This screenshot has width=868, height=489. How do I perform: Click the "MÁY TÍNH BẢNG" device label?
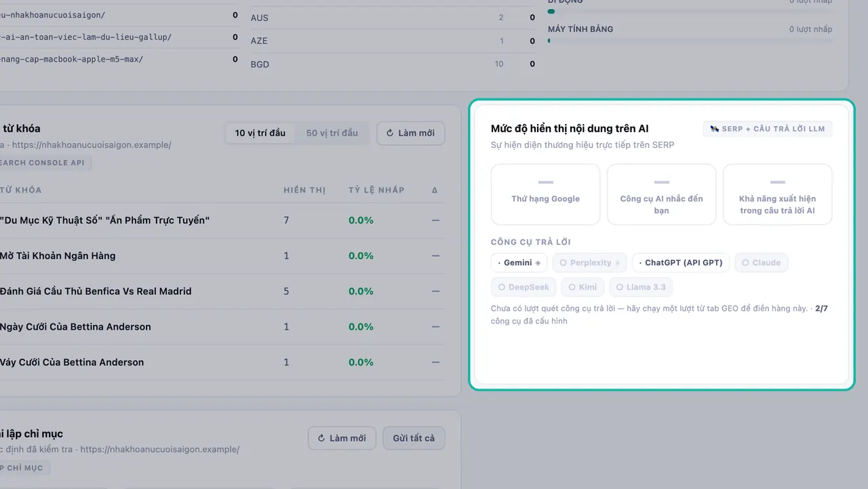(x=580, y=29)
